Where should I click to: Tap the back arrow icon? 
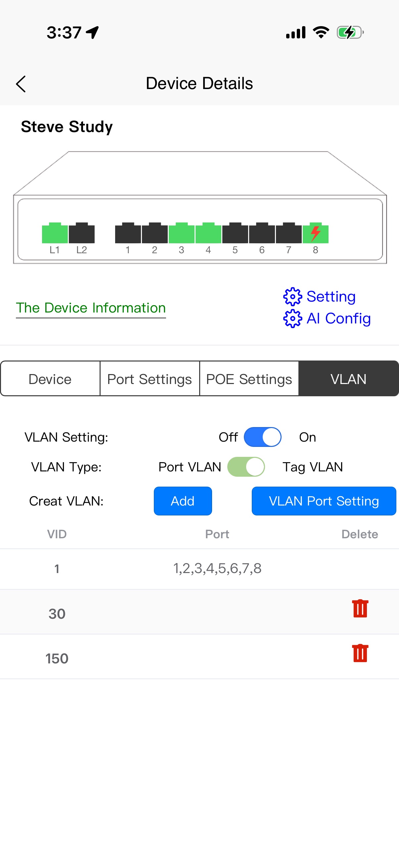[x=21, y=84]
